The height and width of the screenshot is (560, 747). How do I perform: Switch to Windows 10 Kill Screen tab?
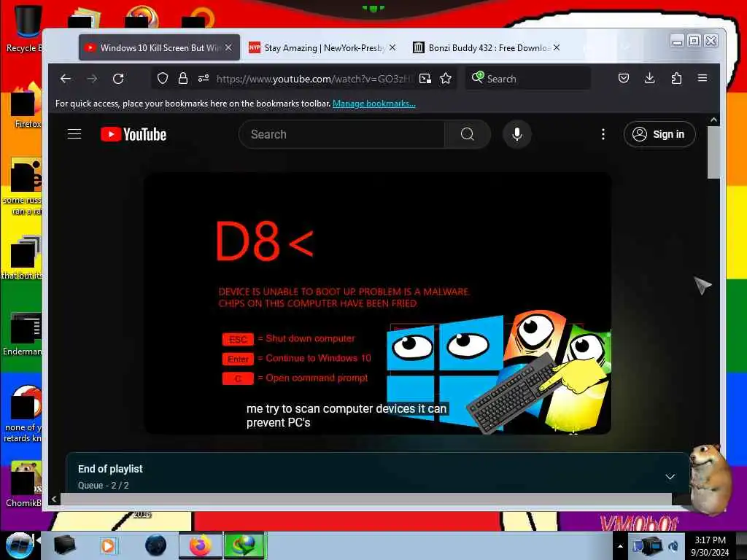click(159, 47)
